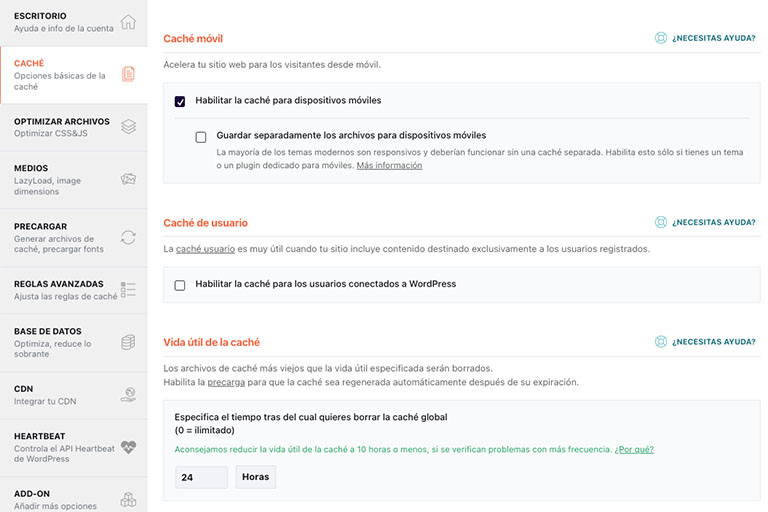Viewport: 768px width, 512px height.
Task: Click the cache lifespan field showing 24
Action: click(x=201, y=477)
